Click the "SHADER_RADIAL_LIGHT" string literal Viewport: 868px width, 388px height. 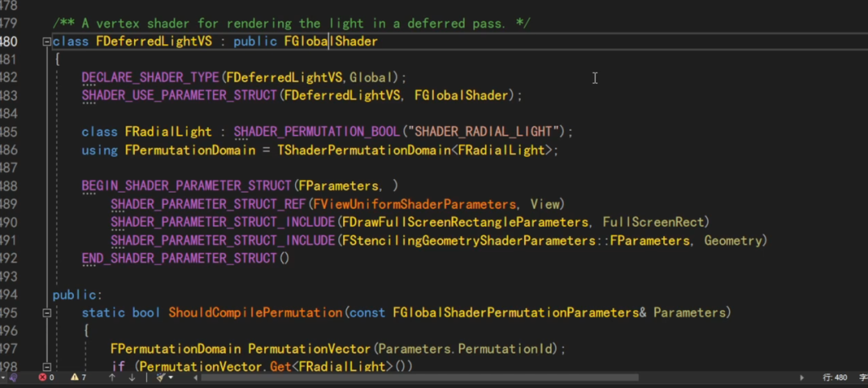point(483,132)
